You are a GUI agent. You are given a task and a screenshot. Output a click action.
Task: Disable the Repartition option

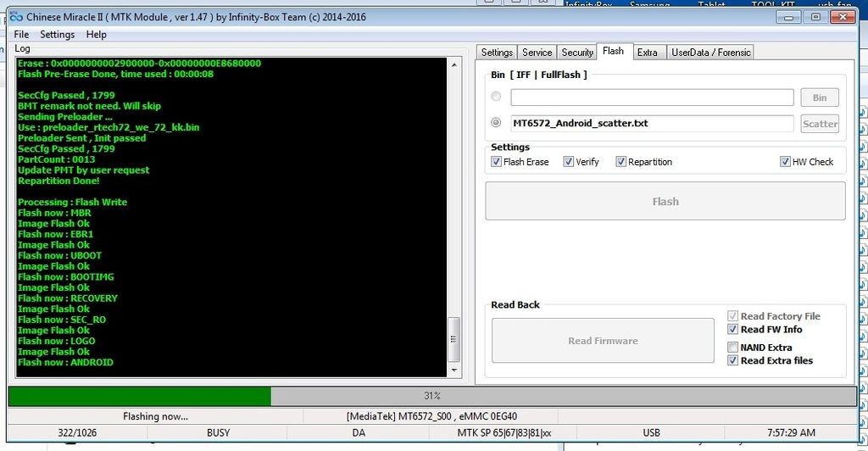pos(621,162)
